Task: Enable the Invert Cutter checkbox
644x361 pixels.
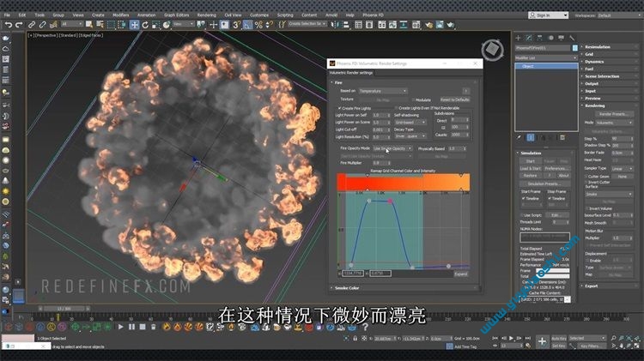Action: click(x=586, y=182)
